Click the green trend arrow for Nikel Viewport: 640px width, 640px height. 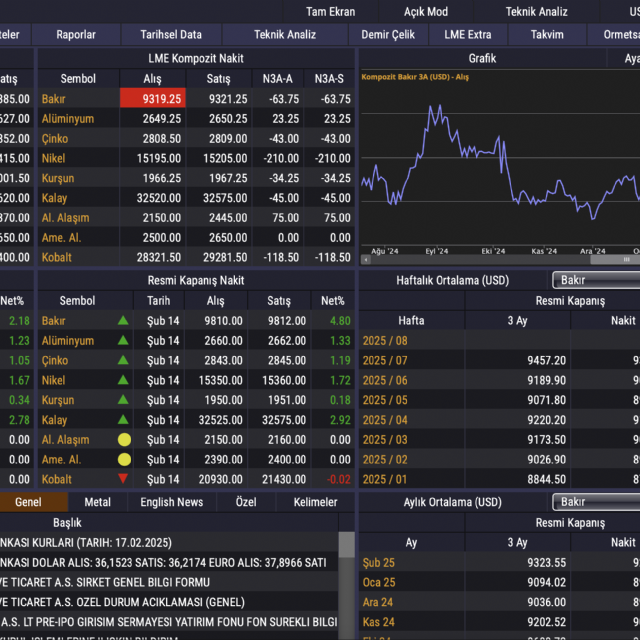pyautogui.click(x=123, y=380)
